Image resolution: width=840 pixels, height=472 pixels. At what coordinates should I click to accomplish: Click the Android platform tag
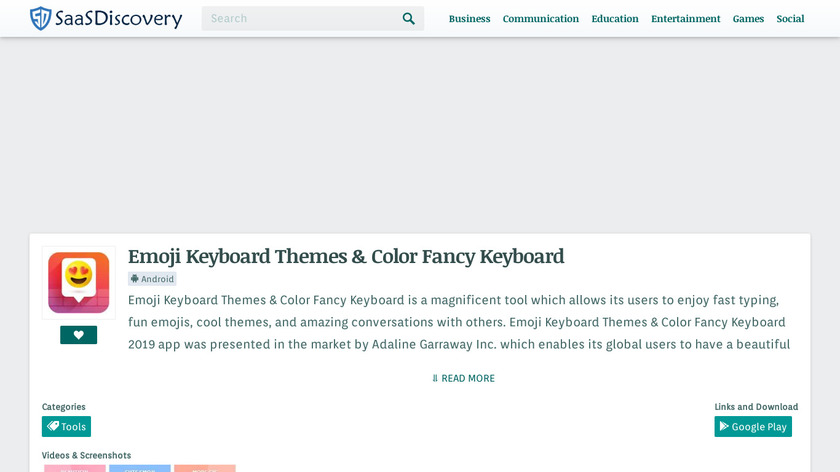(x=152, y=279)
